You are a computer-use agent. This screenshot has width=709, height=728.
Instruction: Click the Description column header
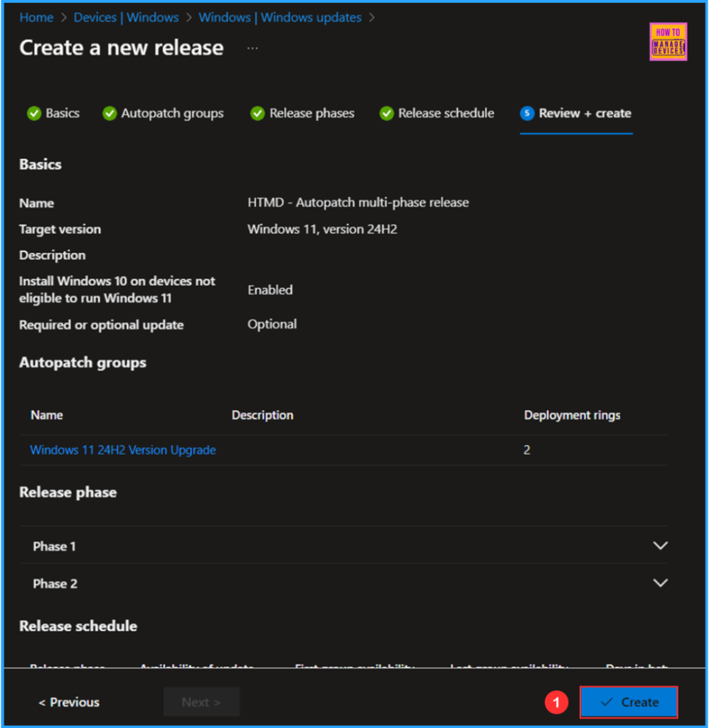[262, 415]
